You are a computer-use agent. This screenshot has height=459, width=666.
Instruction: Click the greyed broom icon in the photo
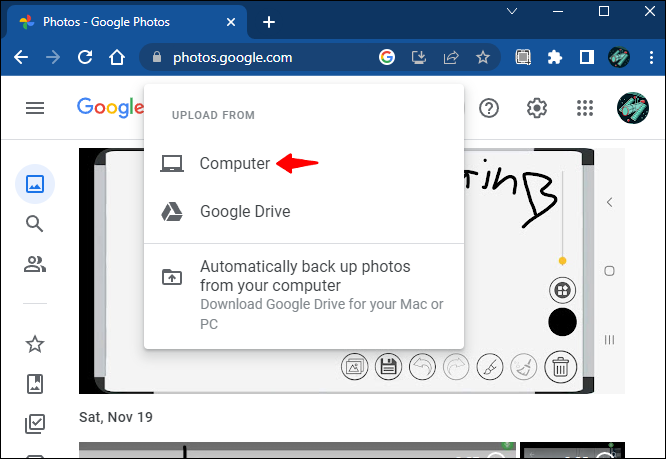click(524, 367)
